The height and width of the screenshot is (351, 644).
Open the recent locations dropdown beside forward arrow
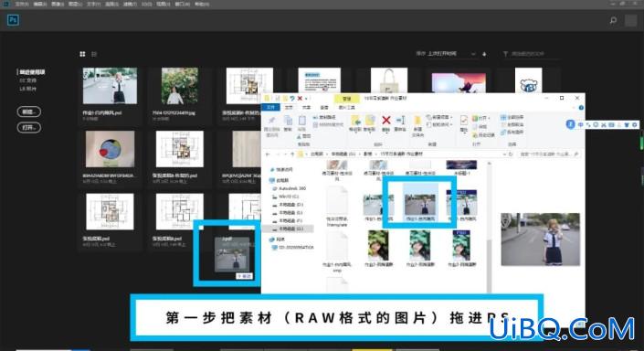click(x=286, y=154)
